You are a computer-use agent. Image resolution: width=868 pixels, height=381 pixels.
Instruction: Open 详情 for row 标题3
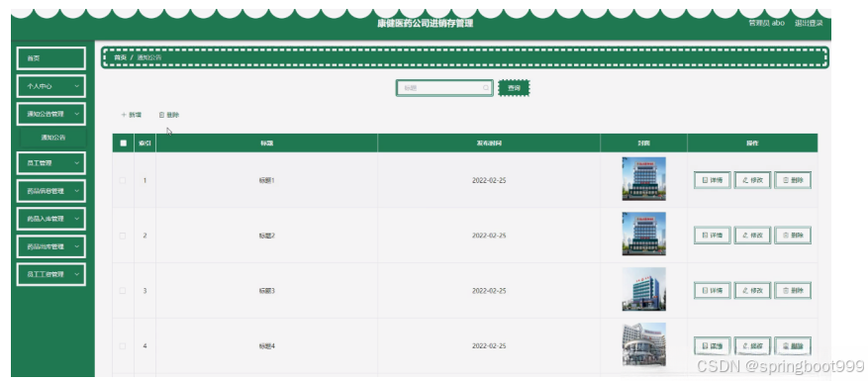click(712, 290)
